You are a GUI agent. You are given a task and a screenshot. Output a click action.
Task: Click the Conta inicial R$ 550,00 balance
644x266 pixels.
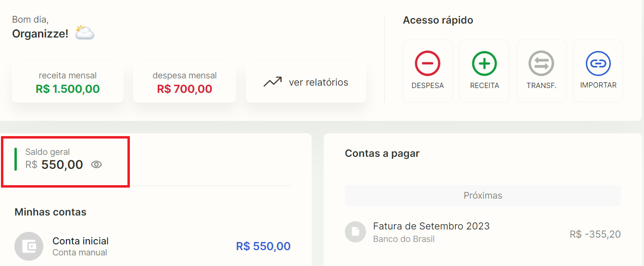click(264, 246)
